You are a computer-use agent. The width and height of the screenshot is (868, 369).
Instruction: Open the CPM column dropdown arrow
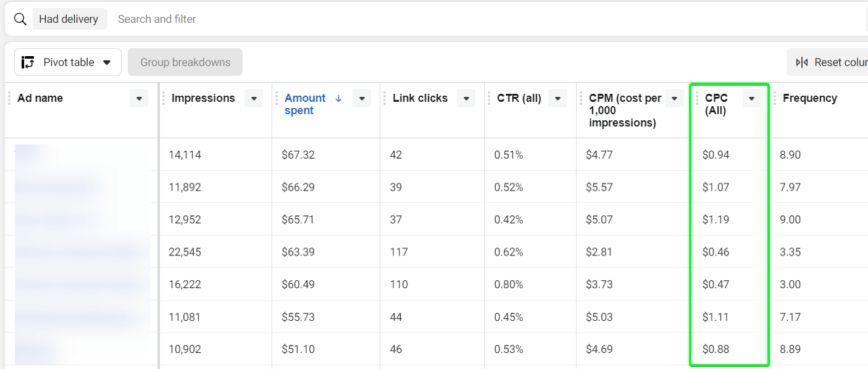pos(675,98)
